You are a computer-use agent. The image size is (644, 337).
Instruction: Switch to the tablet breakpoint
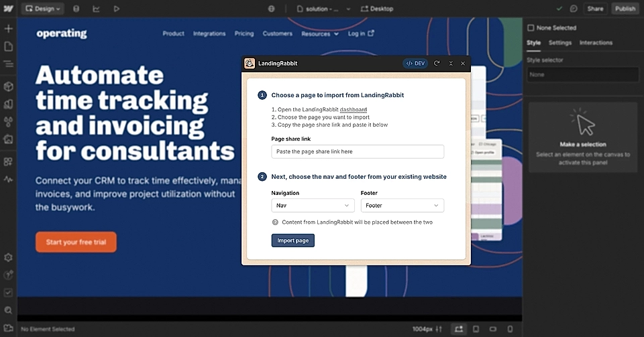point(476,329)
